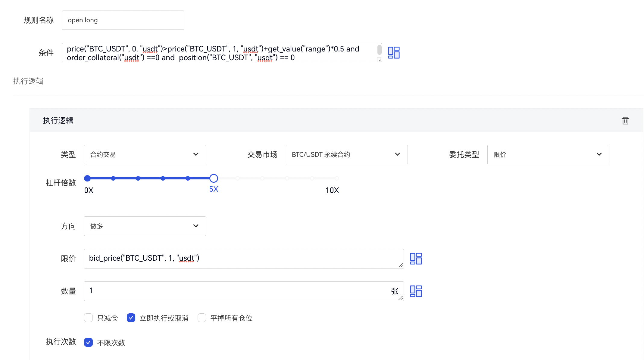
Task: Click the 规则名称 input containing open long
Action: 123,20
